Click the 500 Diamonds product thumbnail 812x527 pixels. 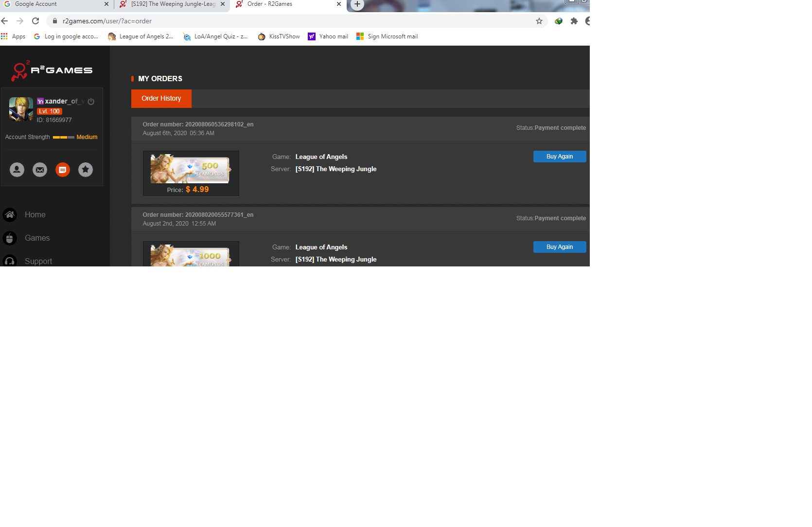pyautogui.click(x=190, y=169)
